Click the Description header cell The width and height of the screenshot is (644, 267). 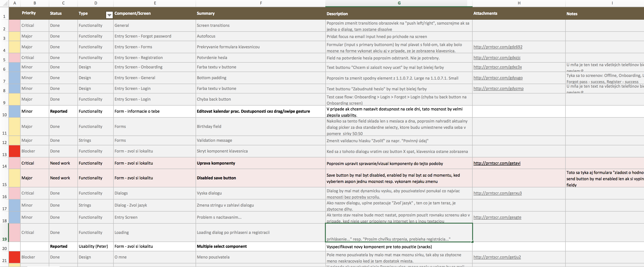click(x=399, y=13)
